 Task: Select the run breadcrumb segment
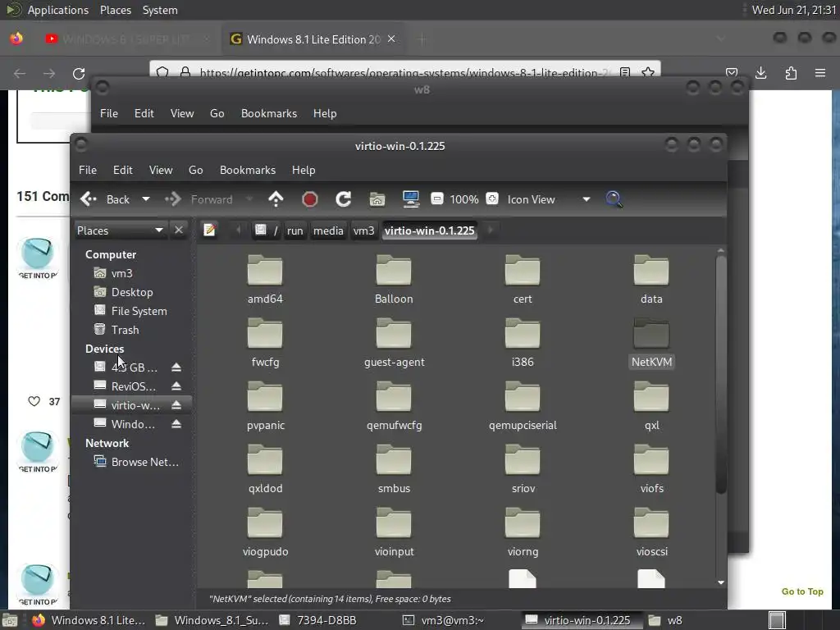click(294, 231)
